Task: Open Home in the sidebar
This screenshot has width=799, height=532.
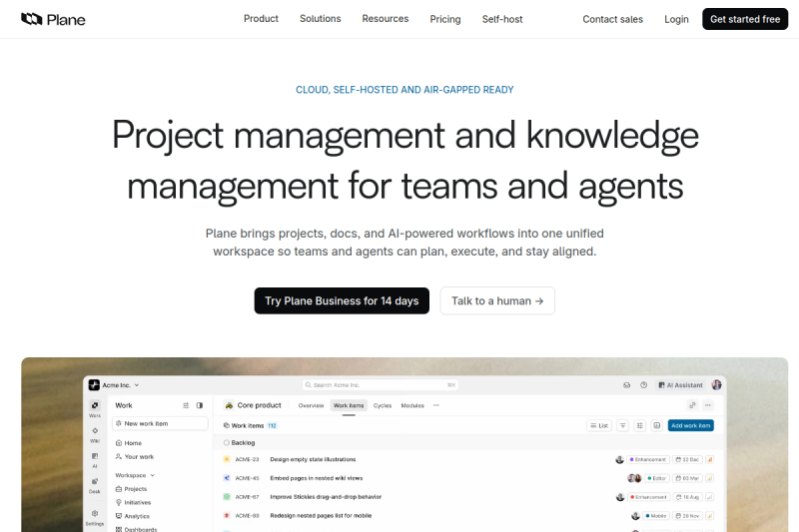Action: (x=129, y=443)
